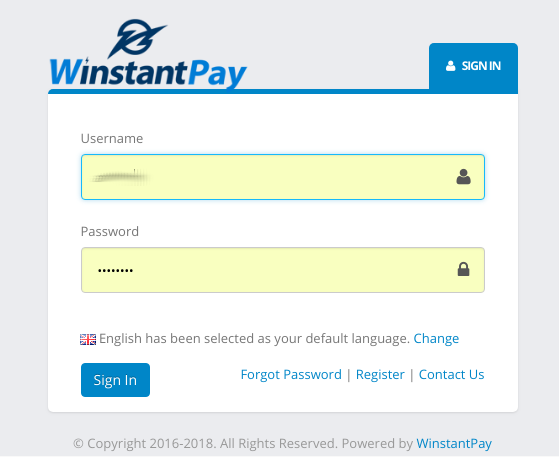
Task: Open the Contact Us link
Action: pyautogui.click(x=451, y=375)
